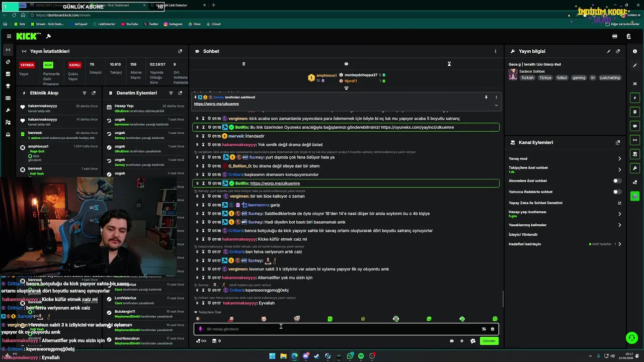Viewport: 644px width, 362px height.
Task: Filter the Etkinlik Akışı feed
Action: 85,93
